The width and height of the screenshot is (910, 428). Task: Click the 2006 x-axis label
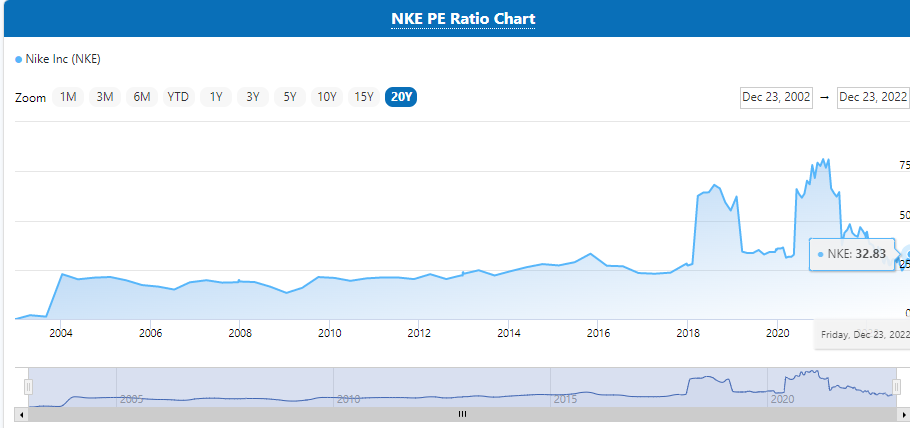click(x=150, y=333)
